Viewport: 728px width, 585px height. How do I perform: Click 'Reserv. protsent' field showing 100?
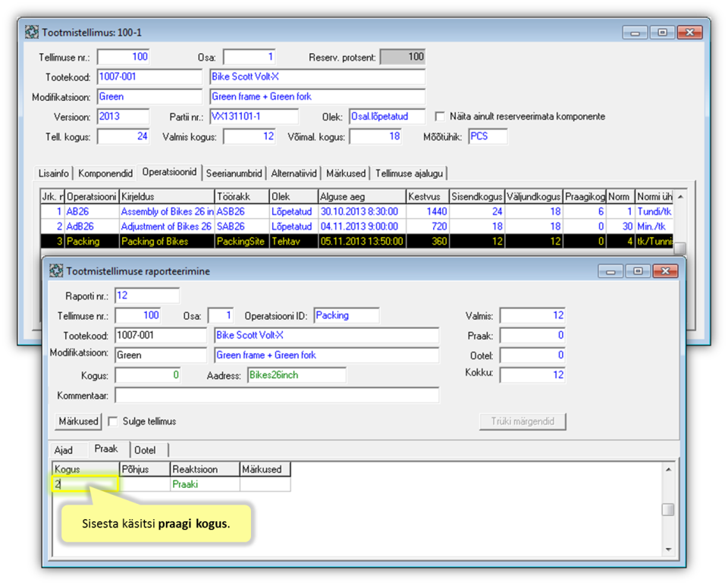(x=403, y=57)
